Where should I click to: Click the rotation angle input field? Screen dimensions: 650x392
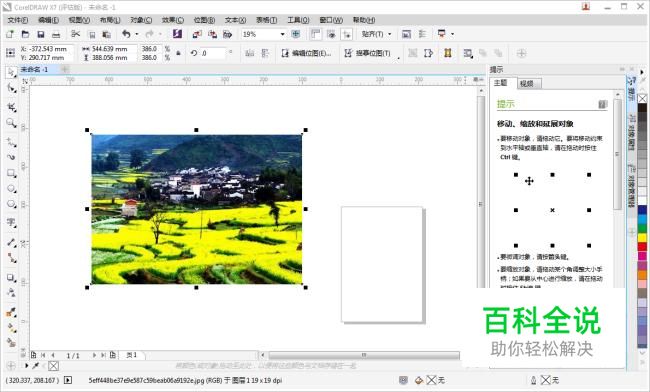click(213, 53)
